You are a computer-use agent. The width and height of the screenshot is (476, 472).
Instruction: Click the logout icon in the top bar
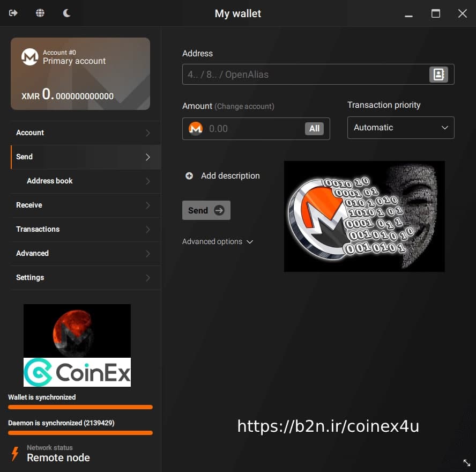[13, 13]
